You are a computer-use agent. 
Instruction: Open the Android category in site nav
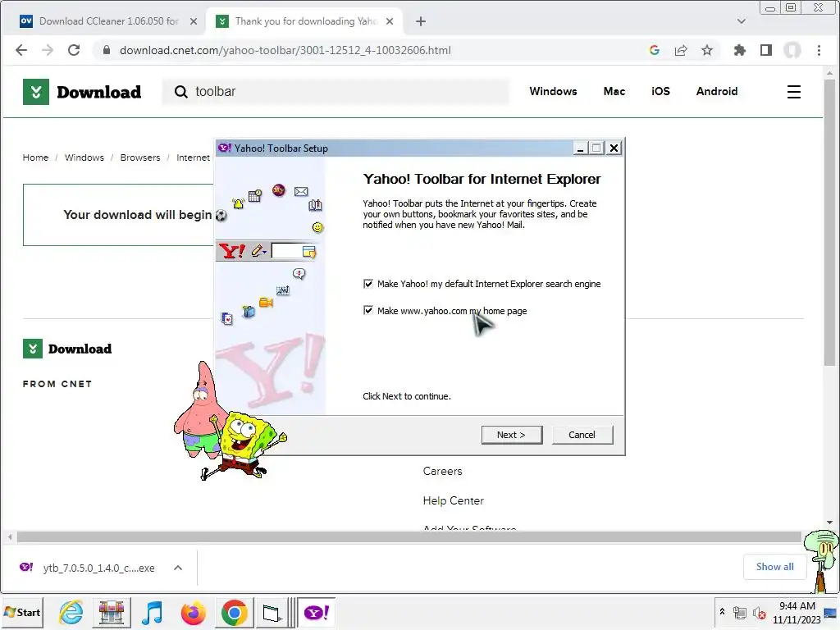tap(717, 92)
